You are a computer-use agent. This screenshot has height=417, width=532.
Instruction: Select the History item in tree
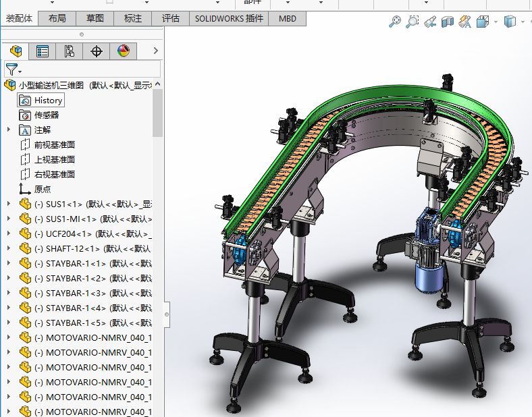pyautogui.click(x=48, y=100)
